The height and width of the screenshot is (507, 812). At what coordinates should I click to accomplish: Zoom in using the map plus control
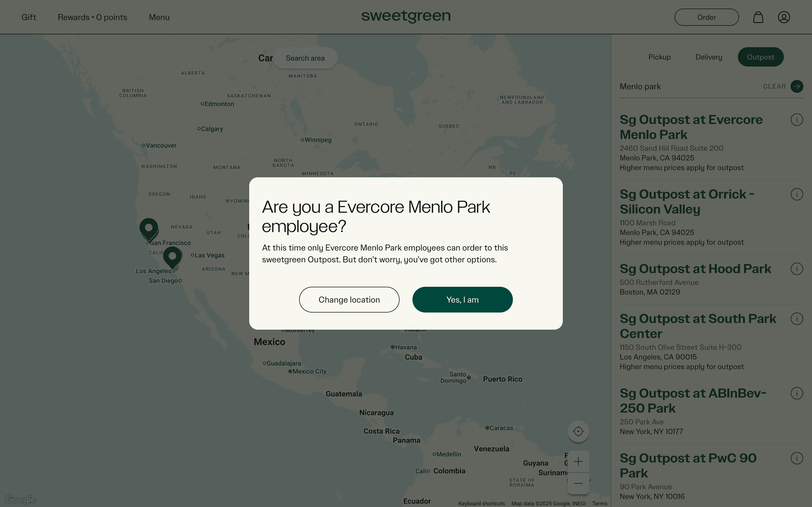578,462
